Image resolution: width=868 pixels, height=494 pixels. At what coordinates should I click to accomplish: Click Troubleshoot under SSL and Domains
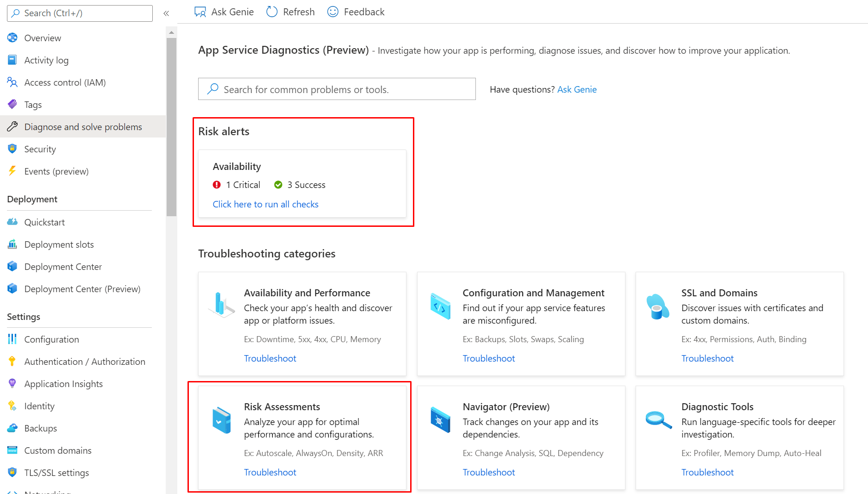tap(707, 358)
